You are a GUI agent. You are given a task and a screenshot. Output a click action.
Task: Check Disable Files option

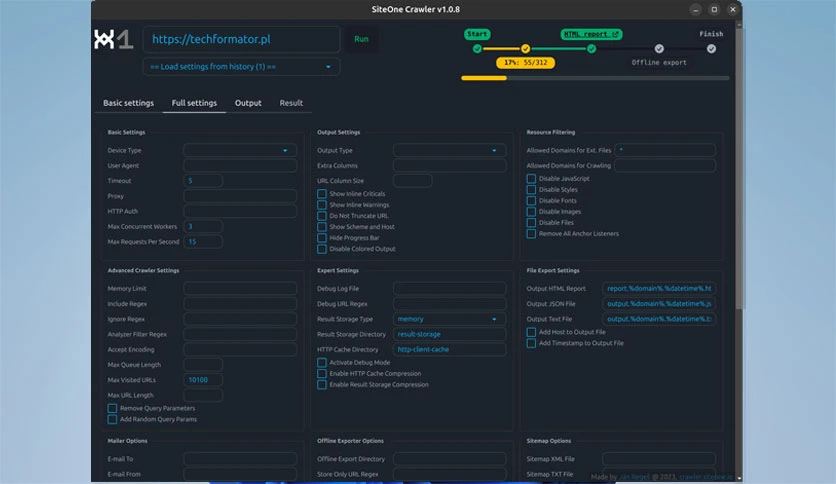tap(531, 222)
